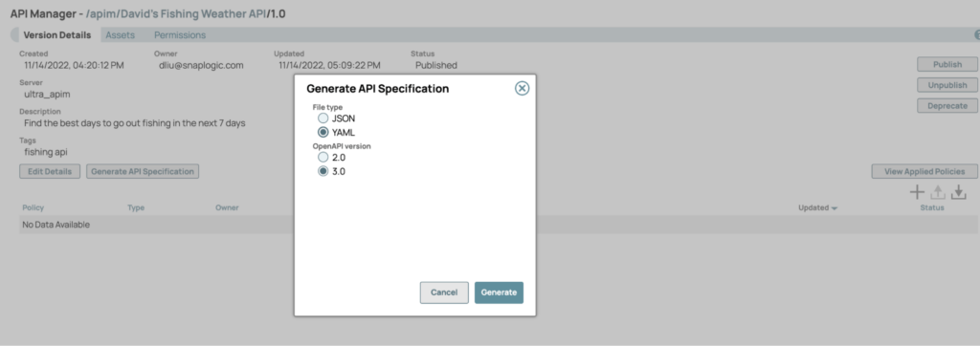Close the Generate API Specification dialog
Screen dimensions: 980x346
[522, 88]
